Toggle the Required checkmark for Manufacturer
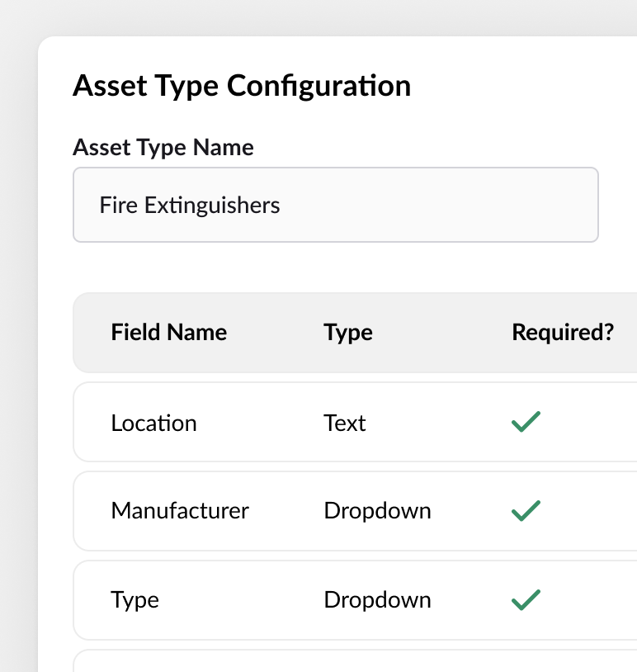Screen dimensions: 637x672 click(526, 511)
